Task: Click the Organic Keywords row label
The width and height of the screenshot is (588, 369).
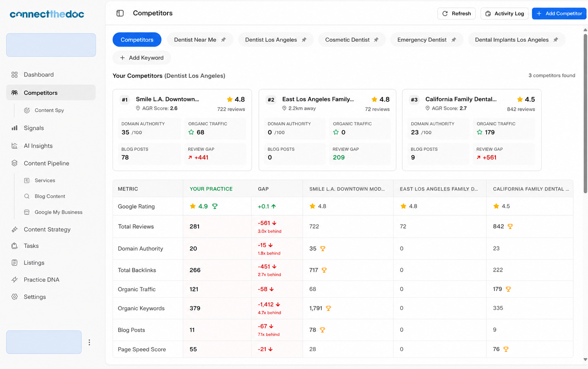Action: (x=141, y=308)
